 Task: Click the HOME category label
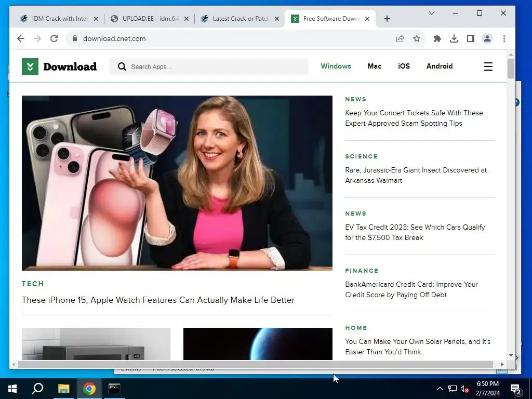(356, 328)
